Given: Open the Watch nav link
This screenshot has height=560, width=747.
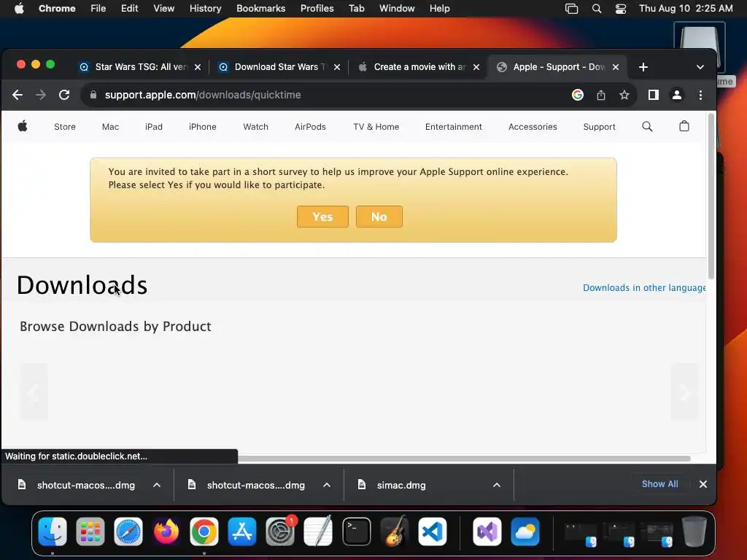Looking at the screenshot, I should tap(256, 127).
